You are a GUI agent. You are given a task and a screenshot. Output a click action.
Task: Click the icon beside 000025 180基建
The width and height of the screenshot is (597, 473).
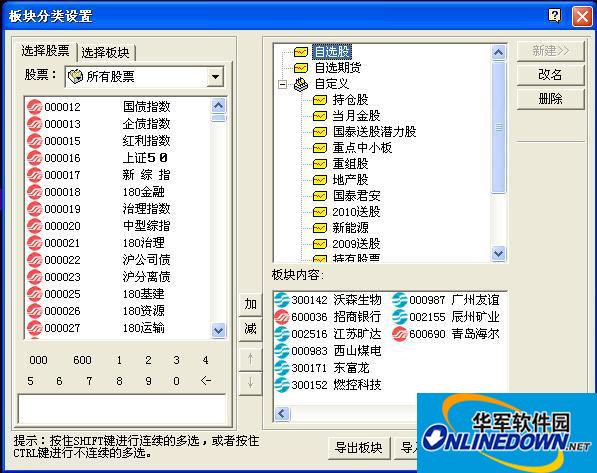[35, 294]
